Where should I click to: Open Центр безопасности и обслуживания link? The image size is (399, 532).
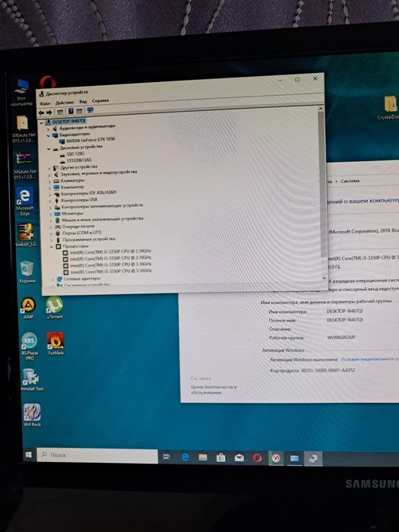click(x=214, y=389)
